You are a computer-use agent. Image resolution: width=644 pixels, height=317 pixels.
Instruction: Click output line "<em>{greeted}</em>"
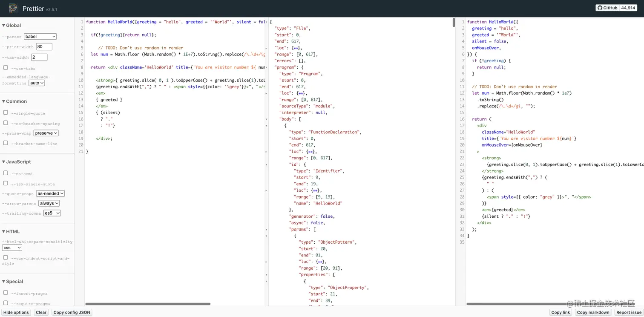pyautogui.click(x=503, y=210)
